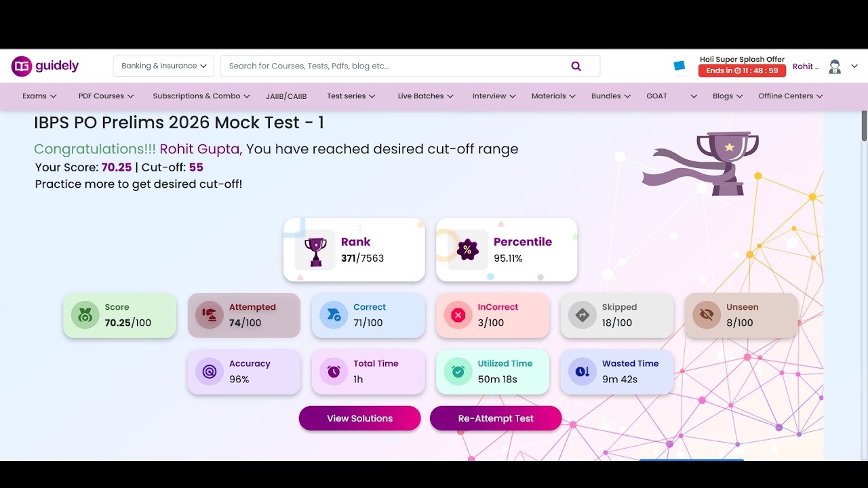Expand the PDF Courses menu
Image resolution: width=868 pixels, height=488 pixels.
tap(106, 96)
